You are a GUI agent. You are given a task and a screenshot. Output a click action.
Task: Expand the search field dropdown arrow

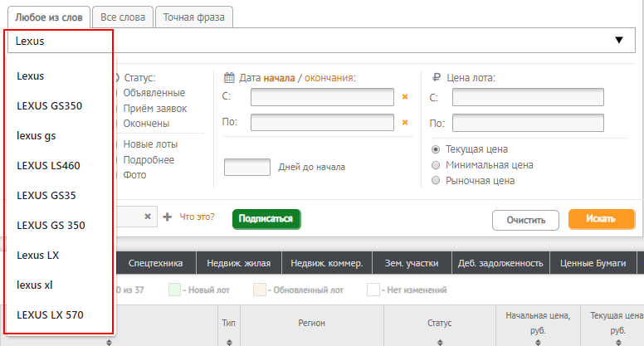coord(619,40)
